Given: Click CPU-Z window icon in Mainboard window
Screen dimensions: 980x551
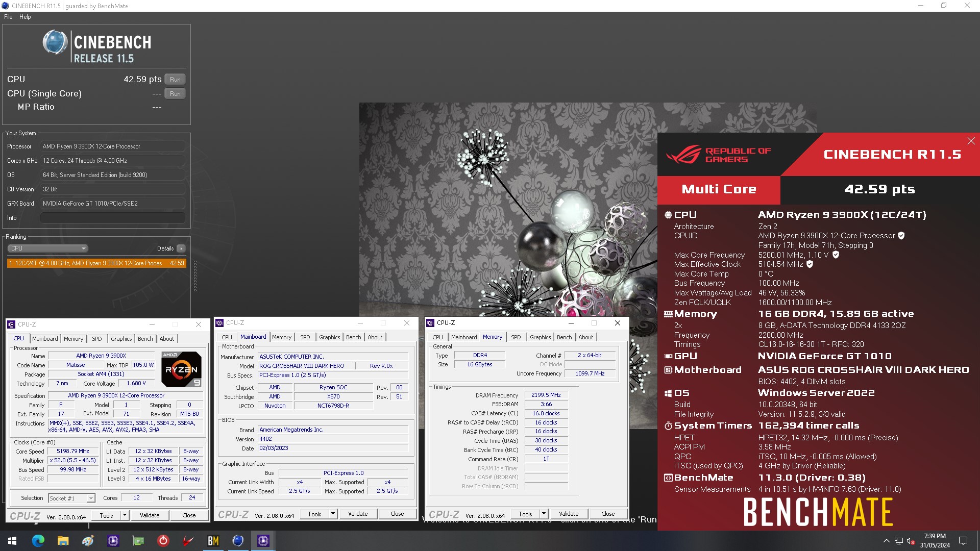Looking at the screenshot, I should [x=219, y=323].
